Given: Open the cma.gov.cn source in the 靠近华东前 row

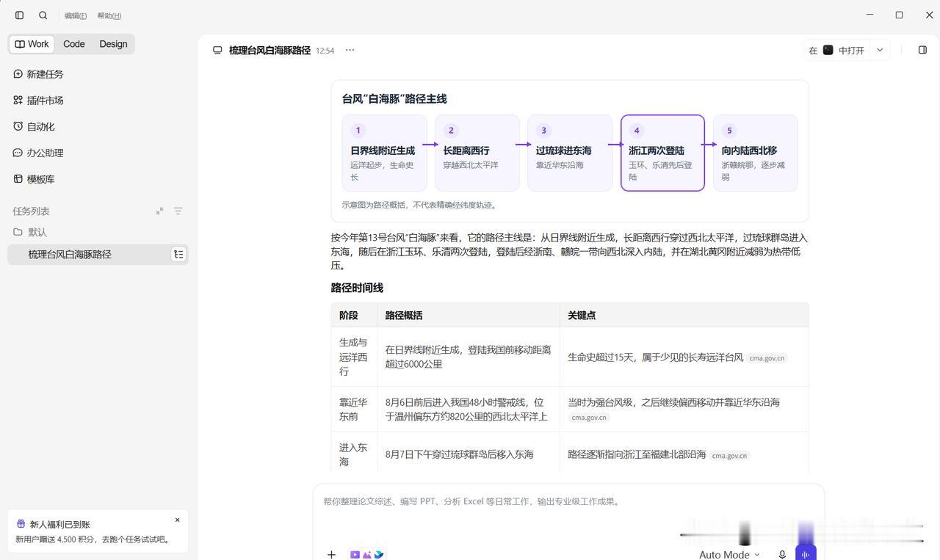Looking at the screenshot, I should coord(589,418).
